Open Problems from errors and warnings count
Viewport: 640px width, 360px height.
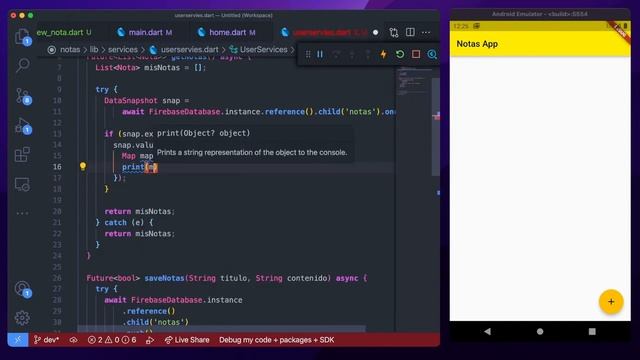click(x=112, y=340)
